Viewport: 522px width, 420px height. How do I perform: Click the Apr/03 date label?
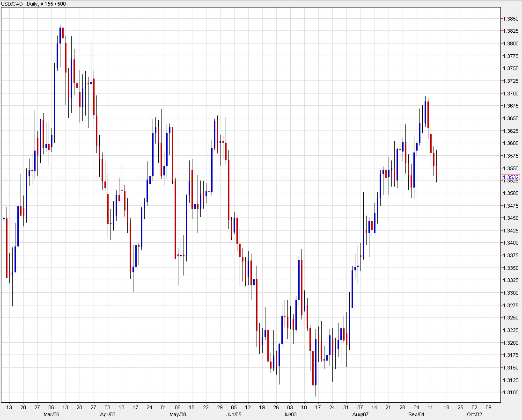point(108,414)
